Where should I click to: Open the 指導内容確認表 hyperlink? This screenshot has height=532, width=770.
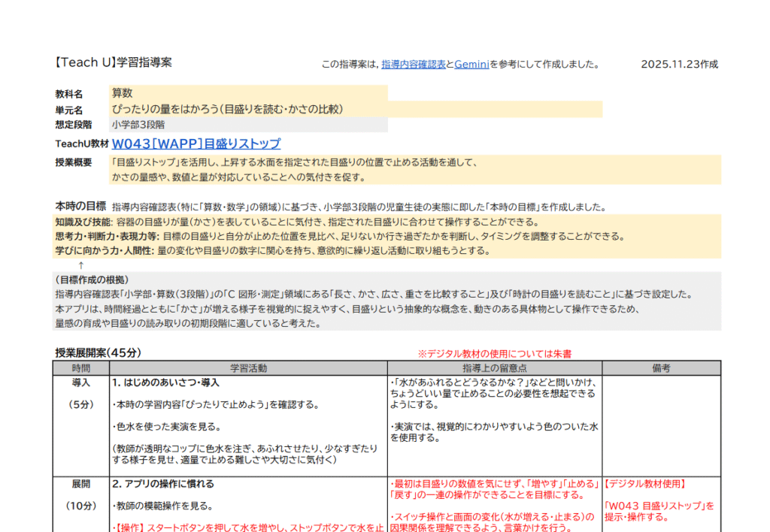click(x=413, y=65)
